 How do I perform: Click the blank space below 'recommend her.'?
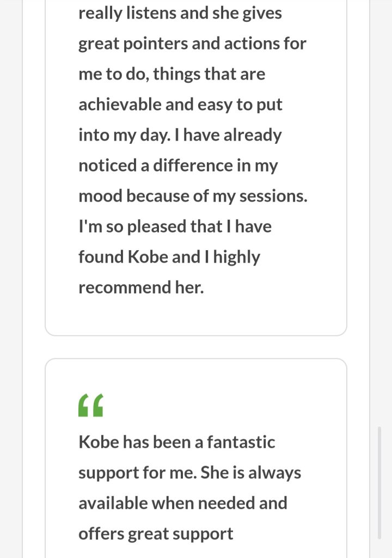coord(196,315)
